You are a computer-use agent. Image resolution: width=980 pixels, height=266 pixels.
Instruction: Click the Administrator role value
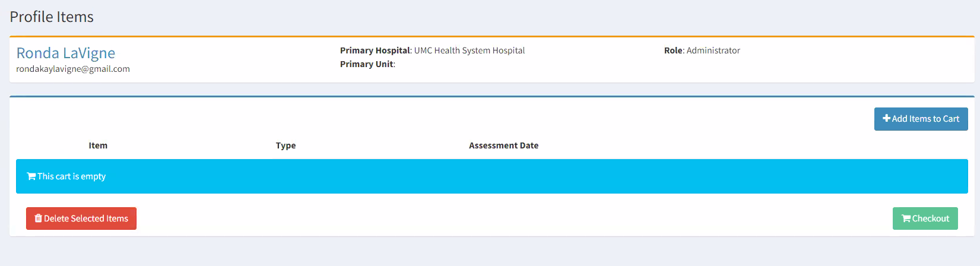coord(713,50)
